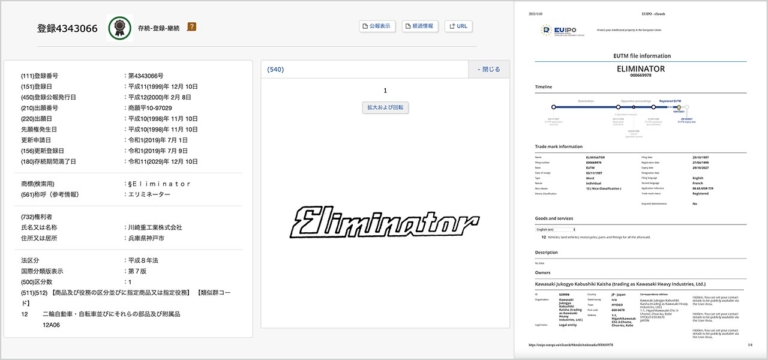Select the 商標(検索用) value Eliminator
Viewport: 768px width, 360px height.
tap(159, 184)
